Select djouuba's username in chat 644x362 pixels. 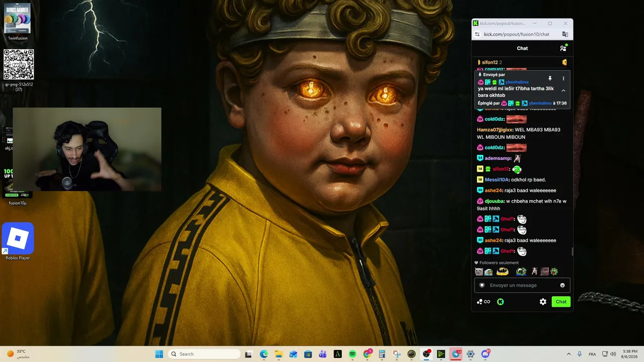coord(494,201)
